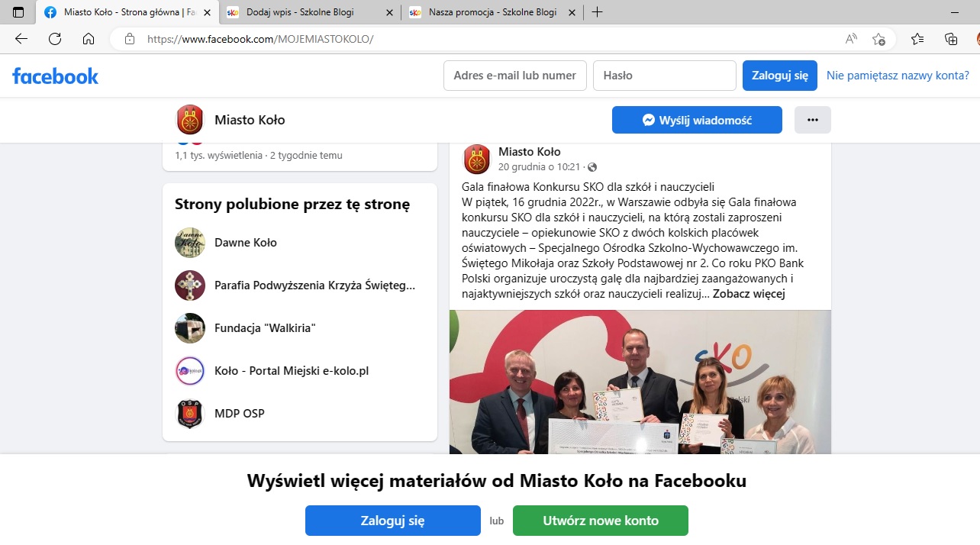Click MDP OSP page name
This screenshot has height=545, width=980.
pyautogui.click(x=240, y=414)
